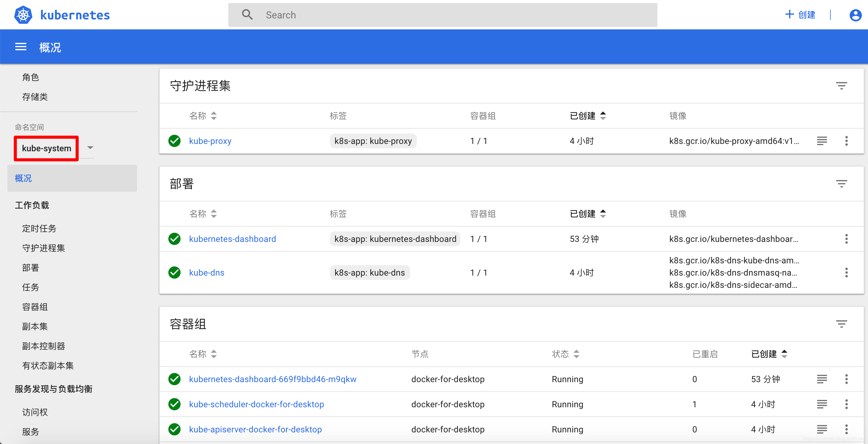The image size is (868, 444).
Task: Expand the kube-system namespace dropdown
Action: tap(90, 148)
